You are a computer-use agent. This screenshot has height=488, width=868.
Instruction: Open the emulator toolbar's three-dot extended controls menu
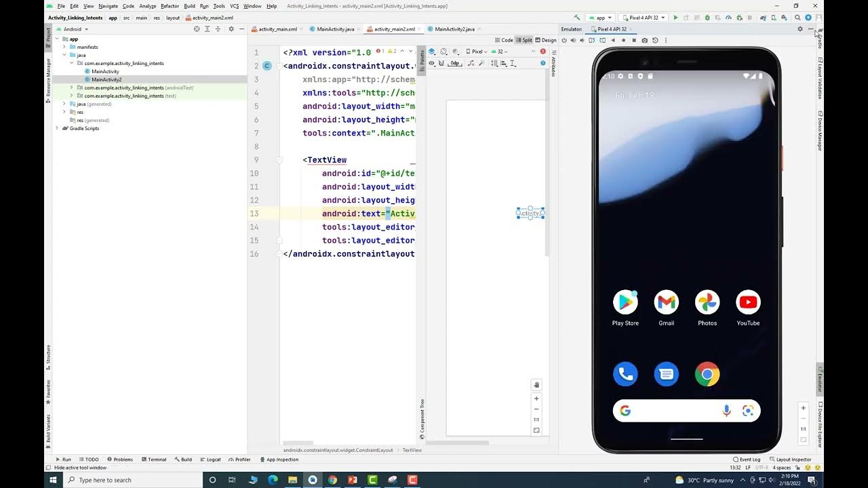[x=666, y=41]
